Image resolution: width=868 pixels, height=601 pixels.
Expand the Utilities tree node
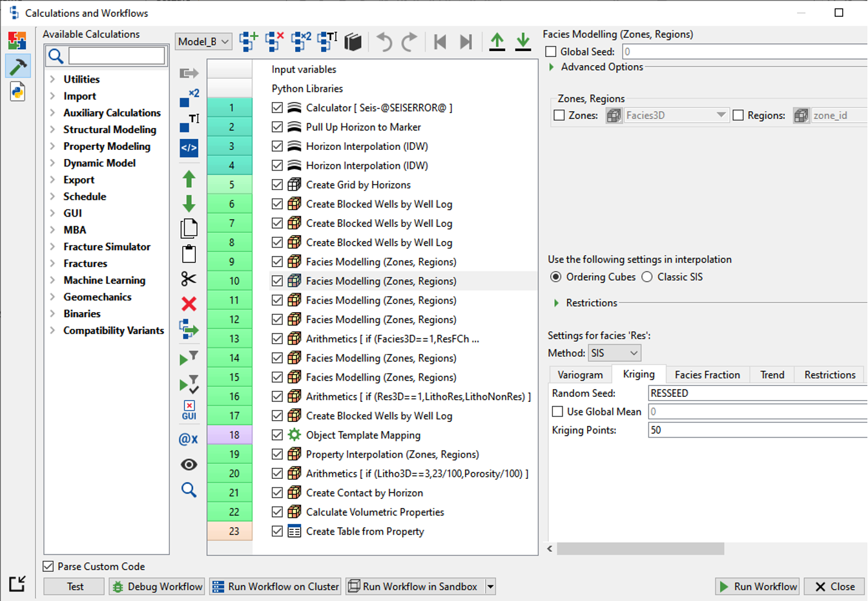(x=52, y=79)
